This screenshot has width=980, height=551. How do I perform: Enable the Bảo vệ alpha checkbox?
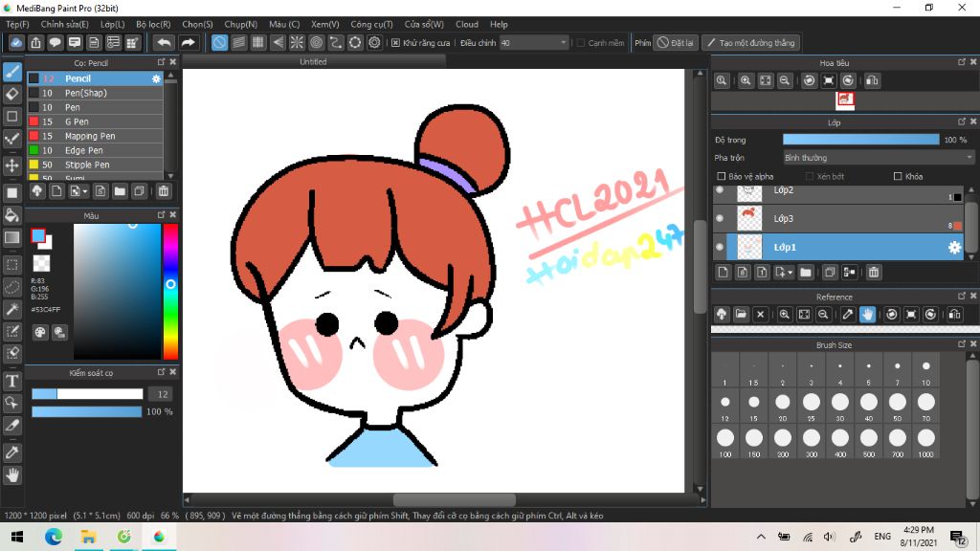tap(722, 177)
